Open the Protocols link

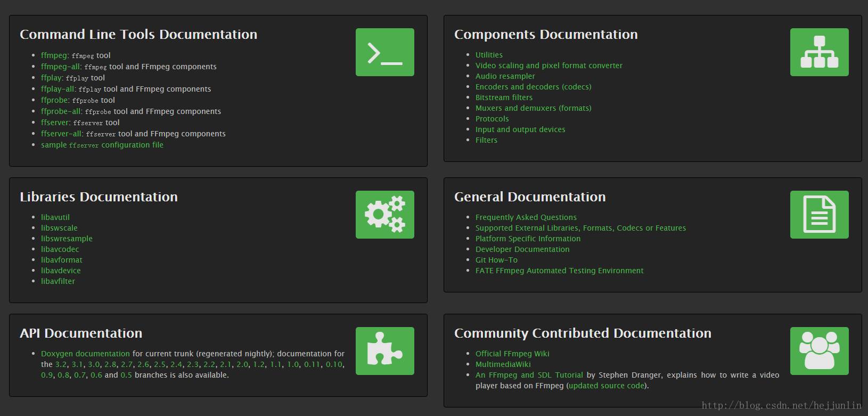pos(492,119)
